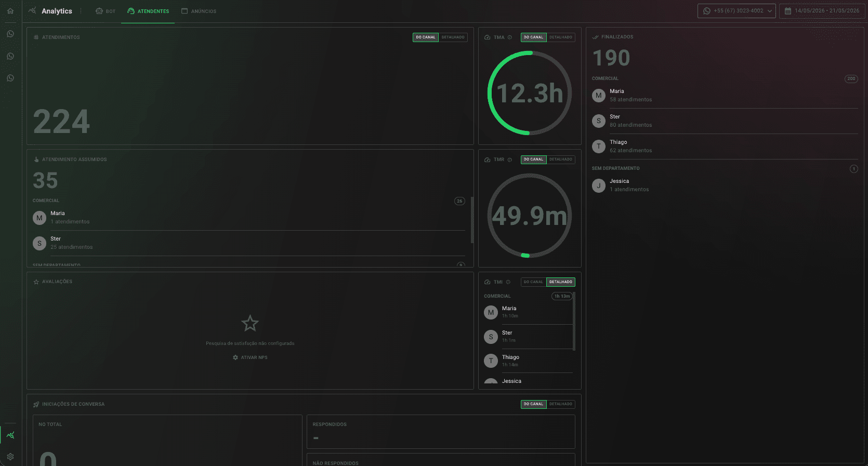Click info icon next to TMA
The image size is (868, 466).
(x=510, y=37)
